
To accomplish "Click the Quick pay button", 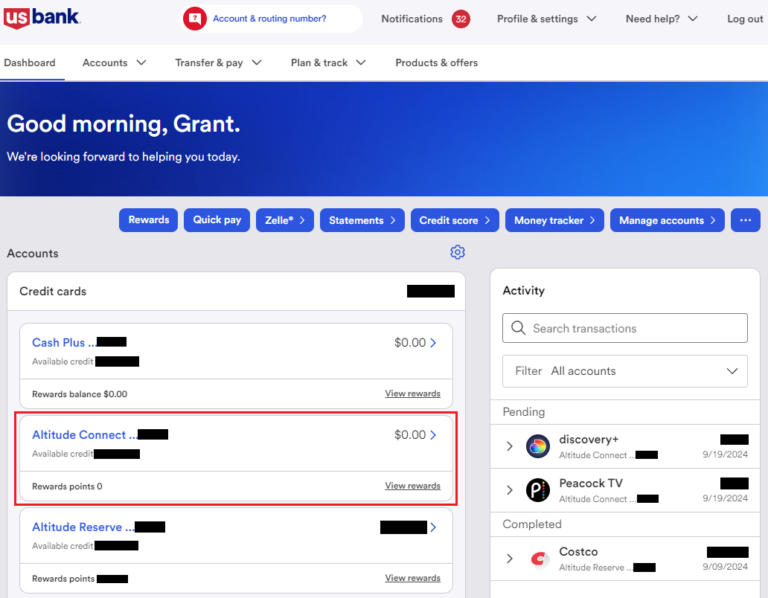I will coord(217,220).
